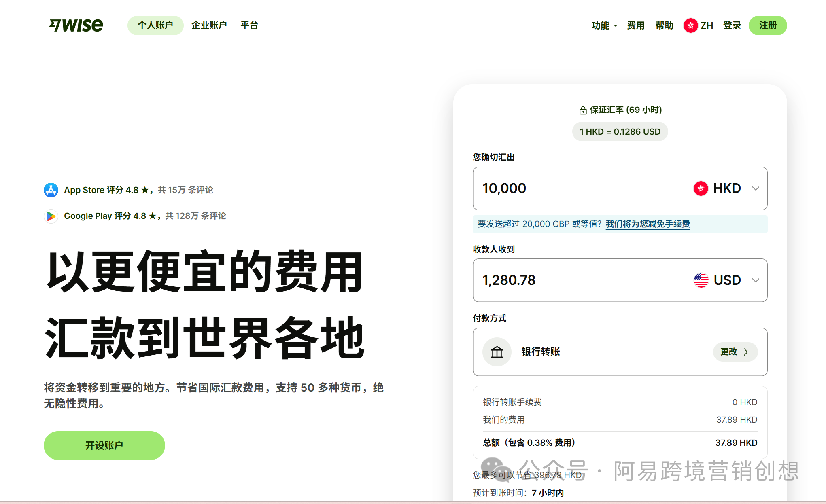Click the lock icon beside 保证汇率
Image resolution: width=826 pixels, height=504 pixels.
point(583,110)
